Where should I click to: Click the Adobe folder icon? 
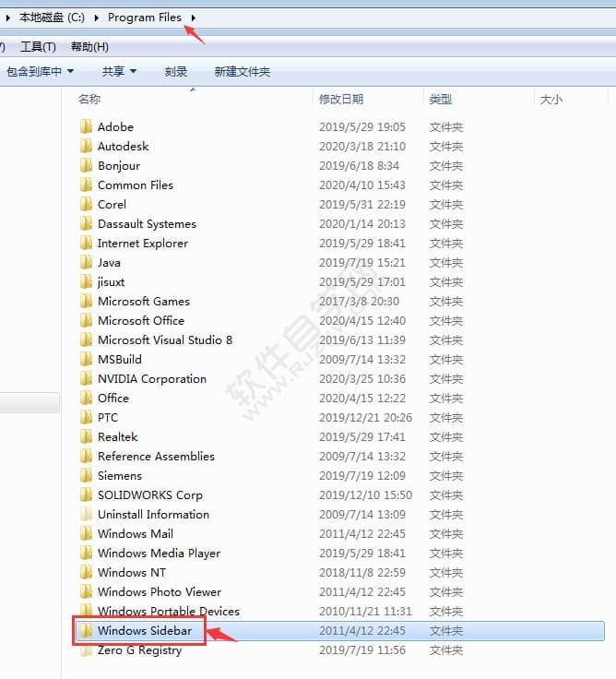tap(86, 126)
